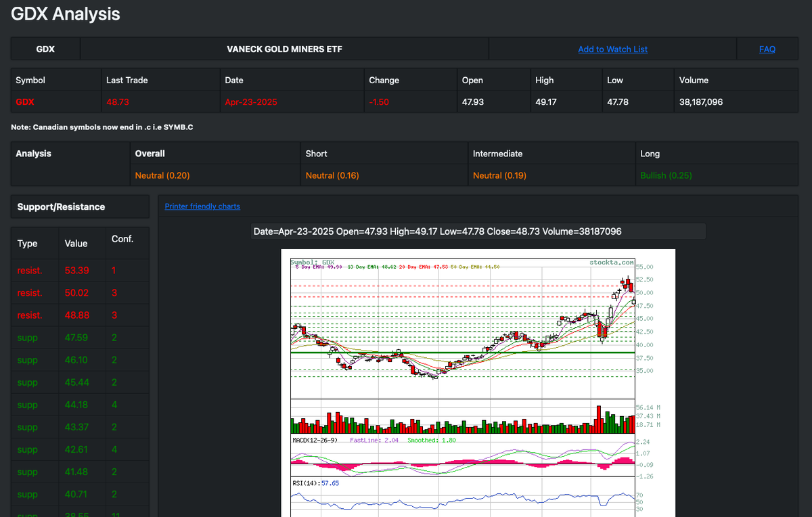Click support value 43.37
Screen dimensions: 812x517
76,427
